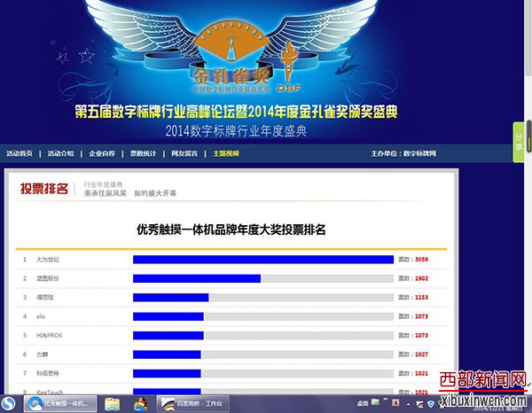The width and height of the screenshot is (532, 413).
Task: Click the 投票排名 heading logo
Action: click(44, 188)
